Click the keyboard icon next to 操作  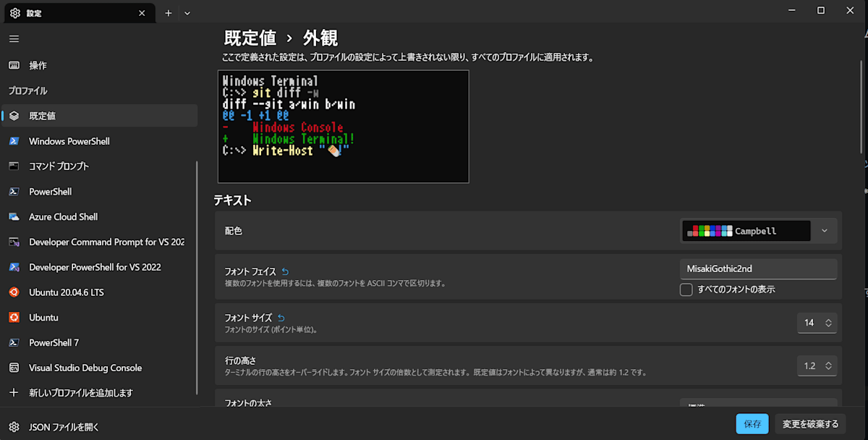[x=14, y=65]
